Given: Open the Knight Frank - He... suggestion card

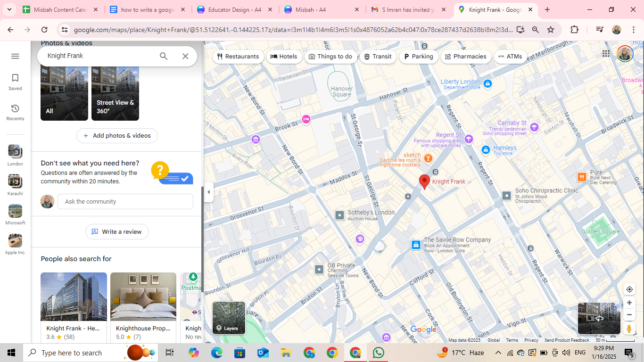Looking at the screenshot, I should pos(74,307).
